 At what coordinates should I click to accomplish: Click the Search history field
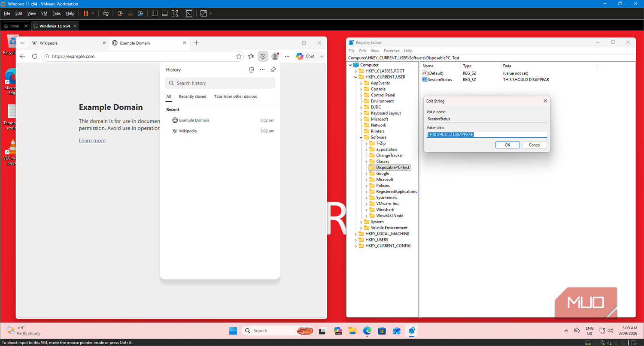[220, 83]
